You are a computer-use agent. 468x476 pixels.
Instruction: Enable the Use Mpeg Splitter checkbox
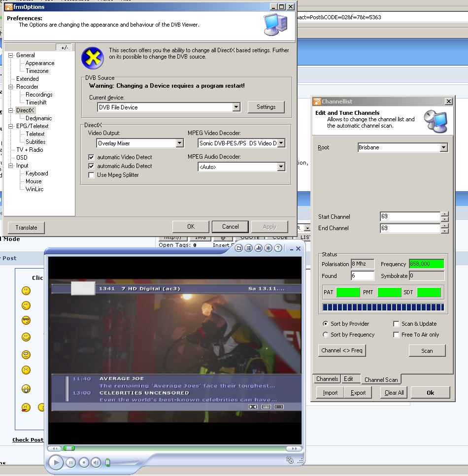coord(91,175)
